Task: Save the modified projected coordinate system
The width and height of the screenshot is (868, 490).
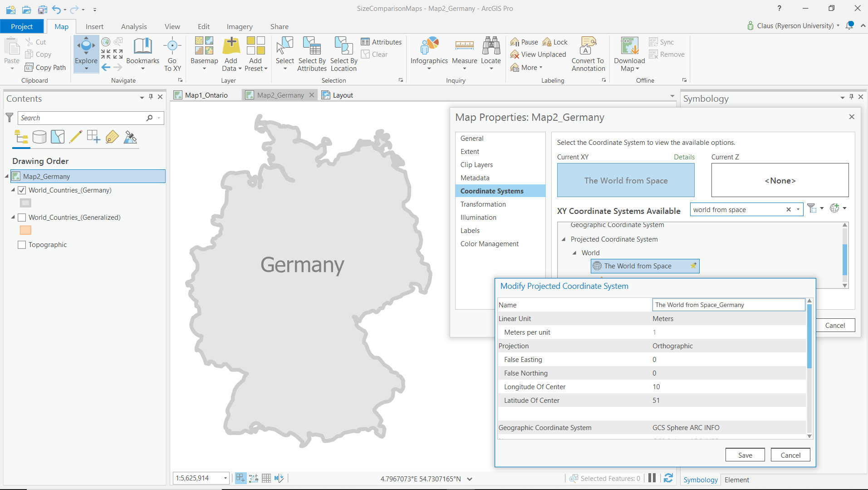Action: (x=745, y=455)
